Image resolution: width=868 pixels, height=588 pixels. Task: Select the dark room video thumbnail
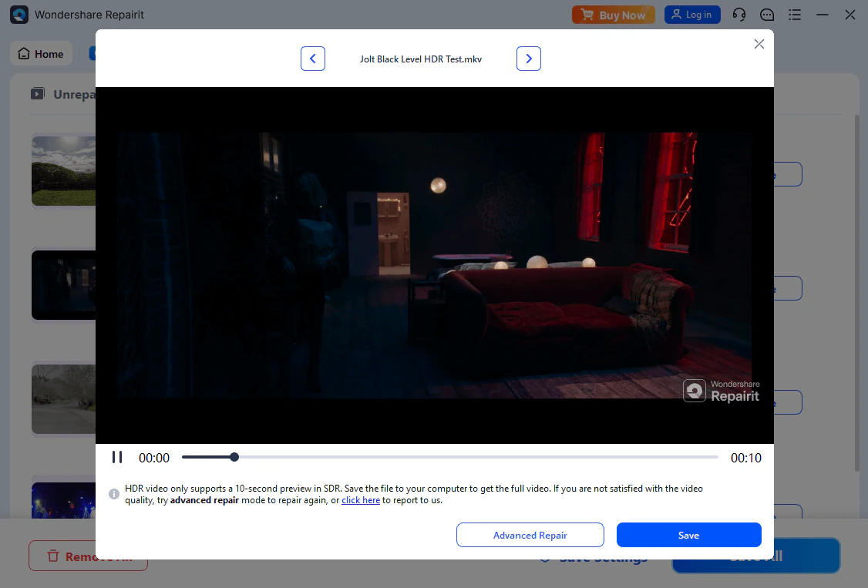tap(63, 285)
